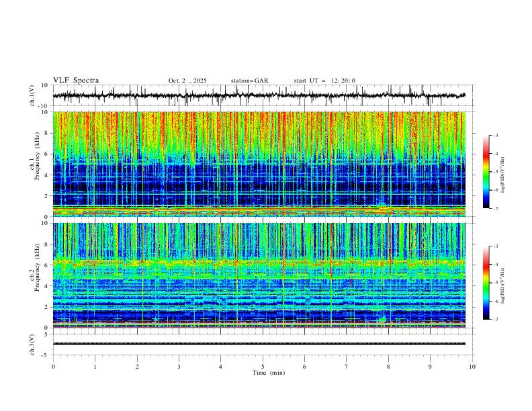This screenshot has width=532, height=411.
Task: Select the "Time (min)" x-axis label
Action: (269, 373)
